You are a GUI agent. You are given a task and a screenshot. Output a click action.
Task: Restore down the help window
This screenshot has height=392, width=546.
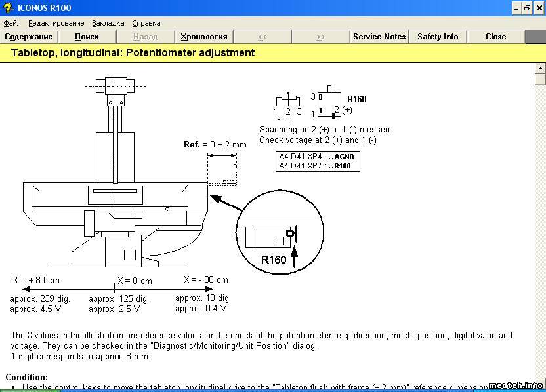click(x=527, y=8)
